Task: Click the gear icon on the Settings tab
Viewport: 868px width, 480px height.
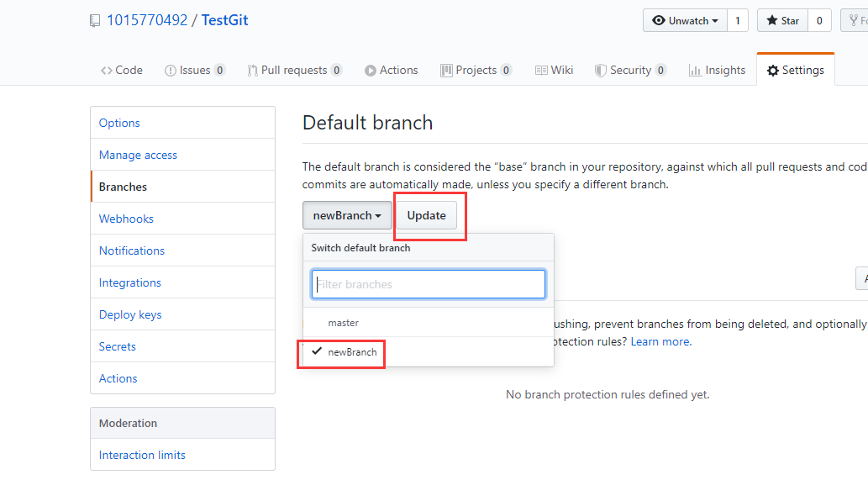Action: click(773, 71)
